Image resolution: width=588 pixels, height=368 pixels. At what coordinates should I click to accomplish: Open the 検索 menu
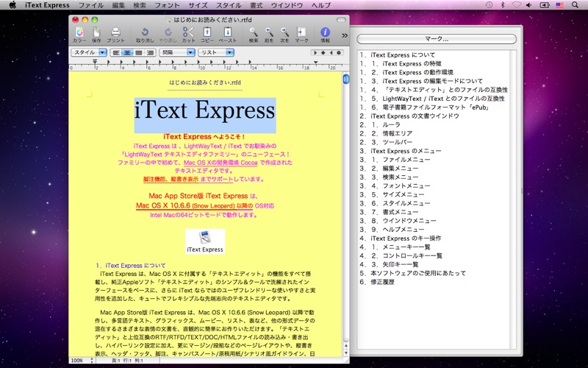tap(140, 5)
